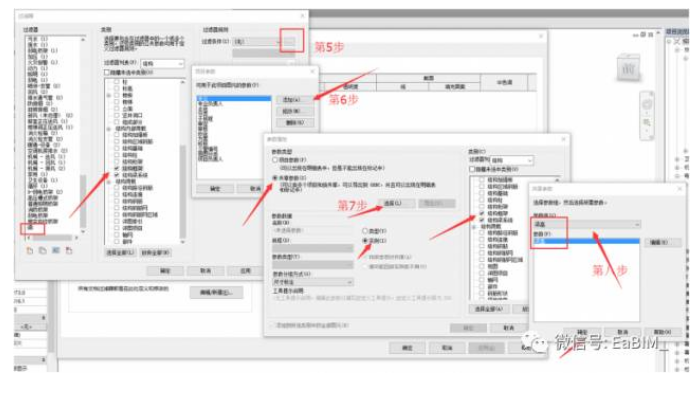Click OK in the Project Parameters dialog
This screenshot has height=399, width=697.
pyautogui.click(x=215, y=189)
